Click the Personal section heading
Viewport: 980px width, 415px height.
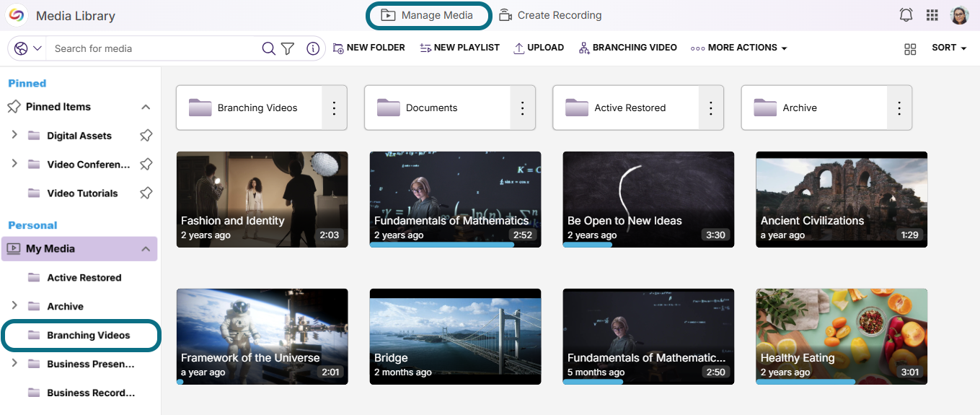(x=32, y=225)
